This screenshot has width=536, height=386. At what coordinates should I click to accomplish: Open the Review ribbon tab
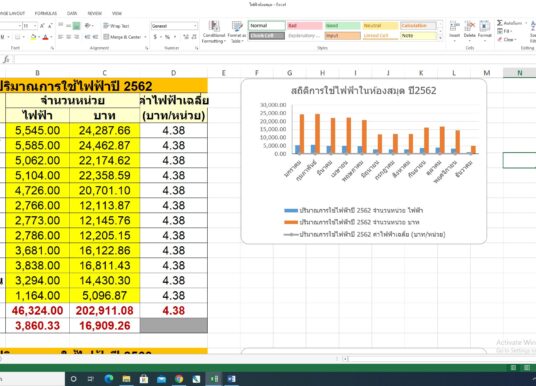(x=95, y=13)
